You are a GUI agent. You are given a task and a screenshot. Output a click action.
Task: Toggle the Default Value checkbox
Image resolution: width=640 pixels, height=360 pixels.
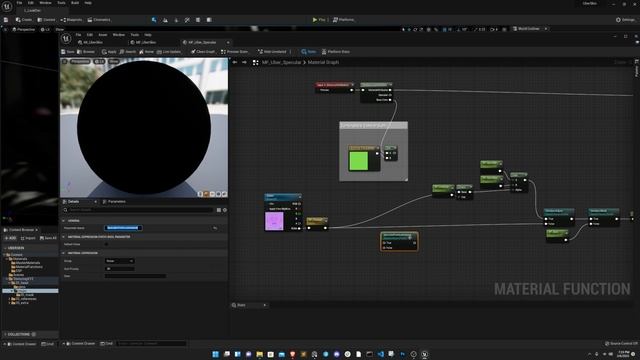click(x=107, y=244)
